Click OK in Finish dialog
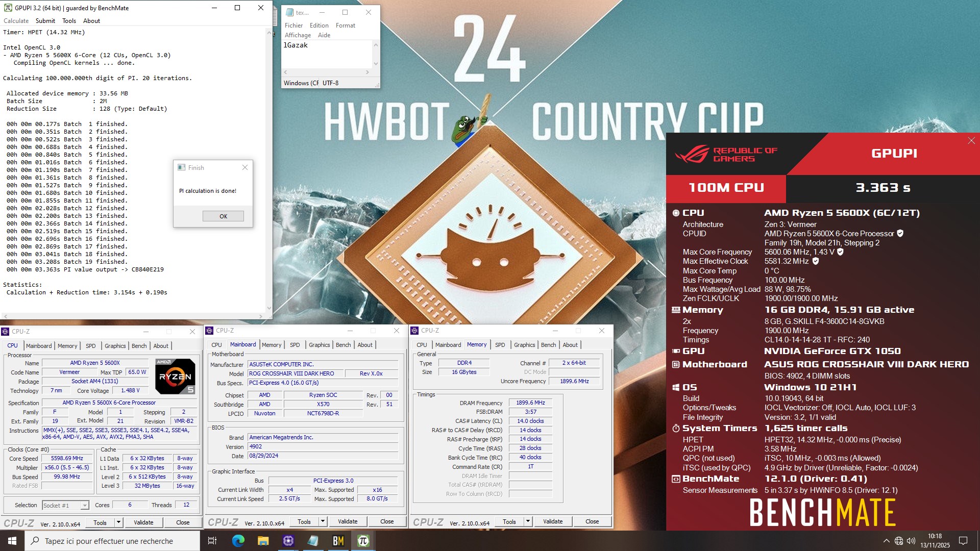Screen dimensions: 980x551 [x=223, y=216]
